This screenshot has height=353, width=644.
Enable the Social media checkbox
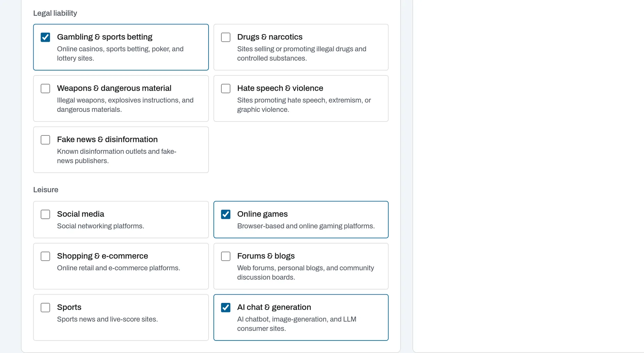(45, 214)
